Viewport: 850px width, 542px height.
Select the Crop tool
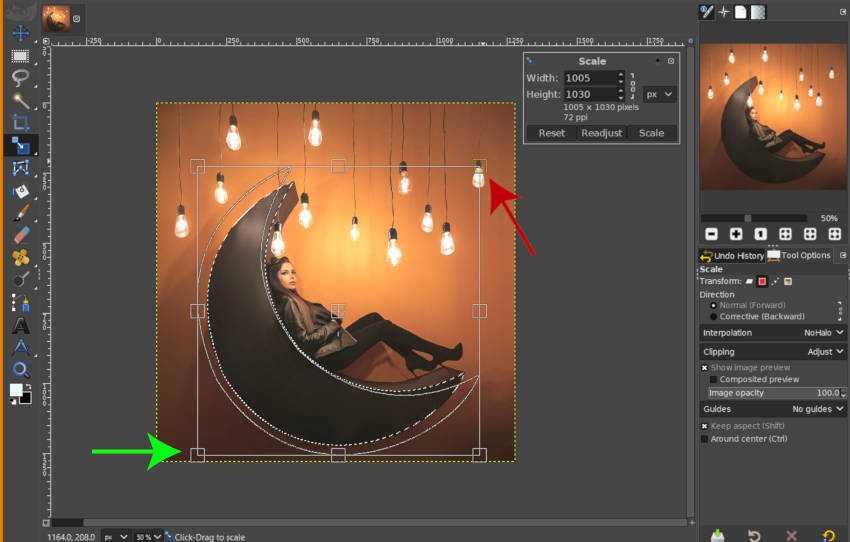20,123
